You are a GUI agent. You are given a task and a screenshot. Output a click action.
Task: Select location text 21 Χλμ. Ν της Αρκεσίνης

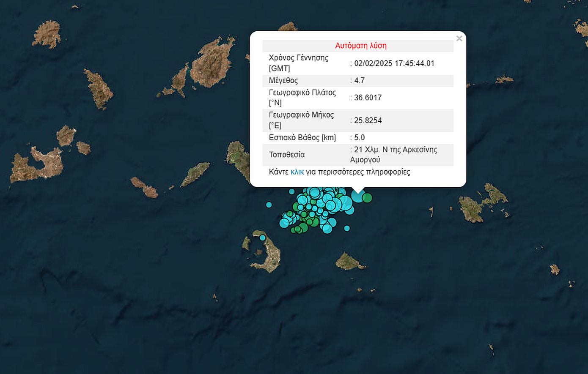point(396,150)
